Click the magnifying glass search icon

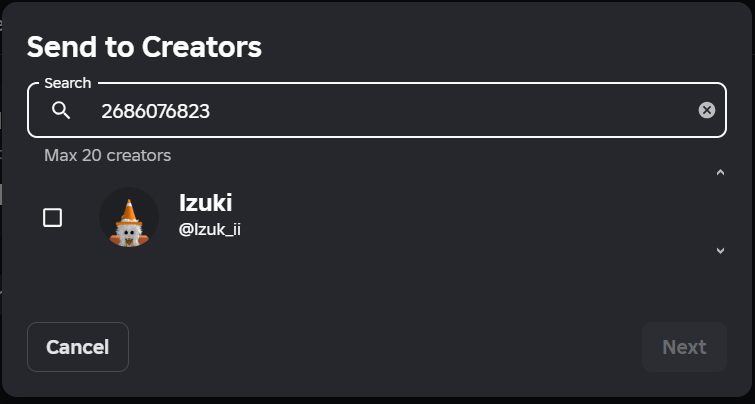tap(61, 111)
